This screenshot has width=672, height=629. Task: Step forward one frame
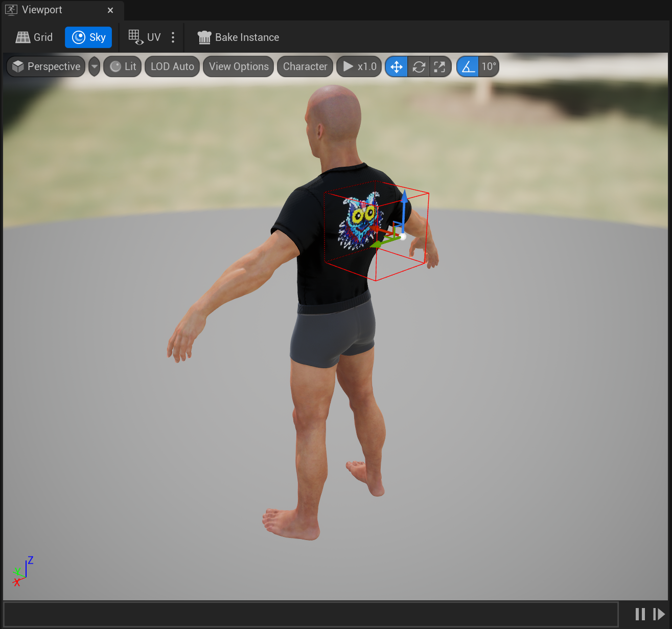tap(659, 614)
